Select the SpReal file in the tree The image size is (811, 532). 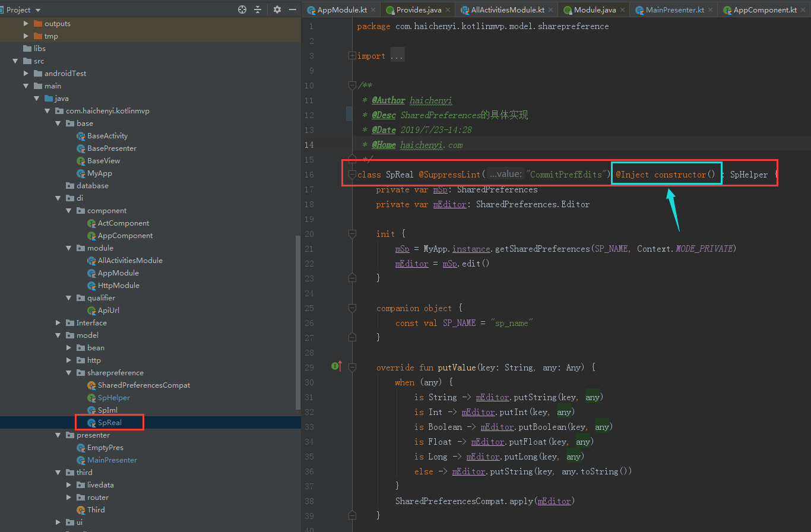tap(104, 423)
